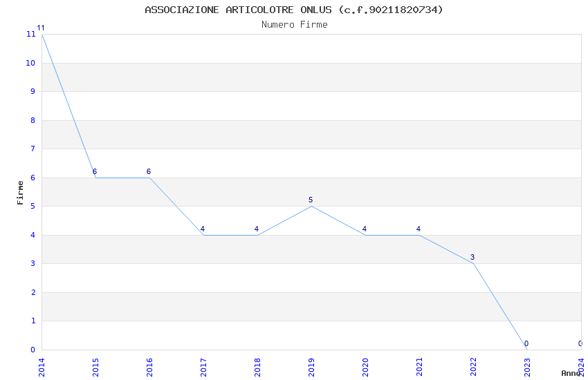This screenshot has width=588, height=380.
Task: Select the 2018 x-axis year label
Action: tap(257, 368)
